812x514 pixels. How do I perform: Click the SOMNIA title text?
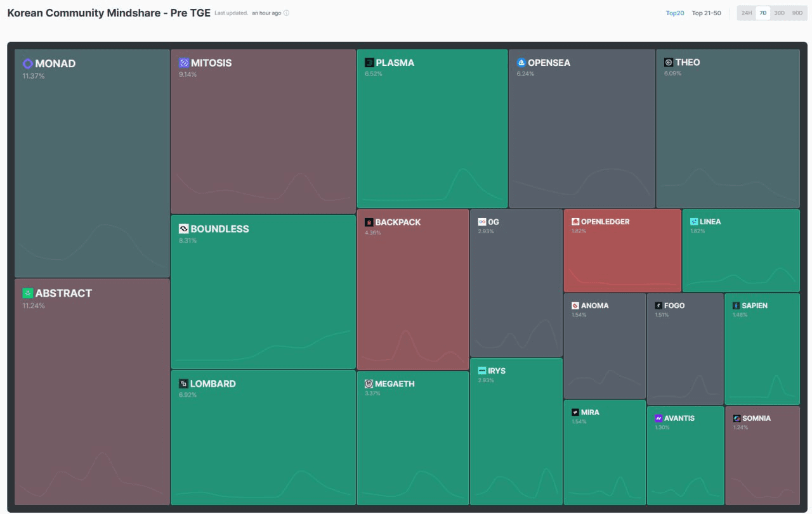tap(756, 418)
